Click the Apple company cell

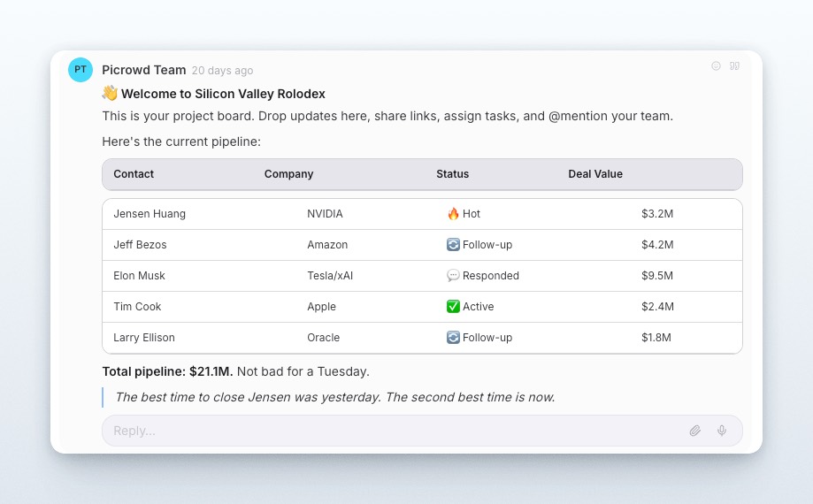tap(321, 307)
